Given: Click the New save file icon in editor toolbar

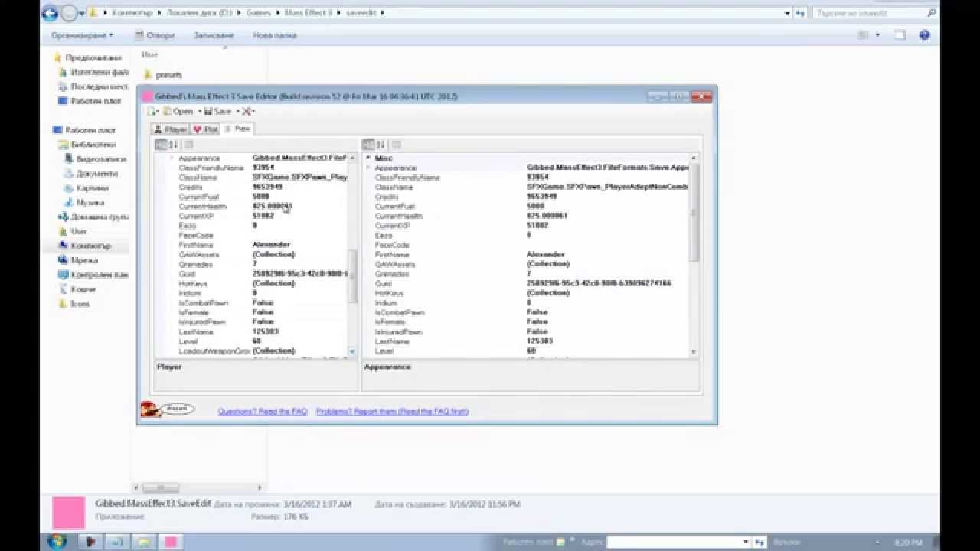Looking at the screenshot, I should [152, 112].
